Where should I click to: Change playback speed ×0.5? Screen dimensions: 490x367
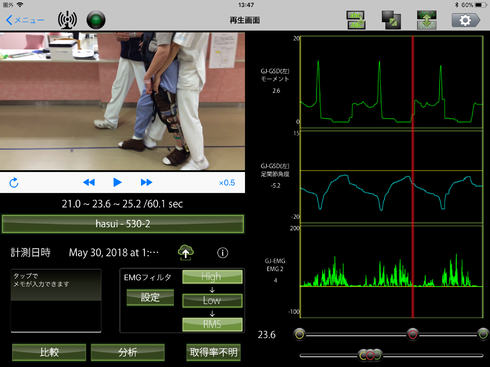point(227,183)
